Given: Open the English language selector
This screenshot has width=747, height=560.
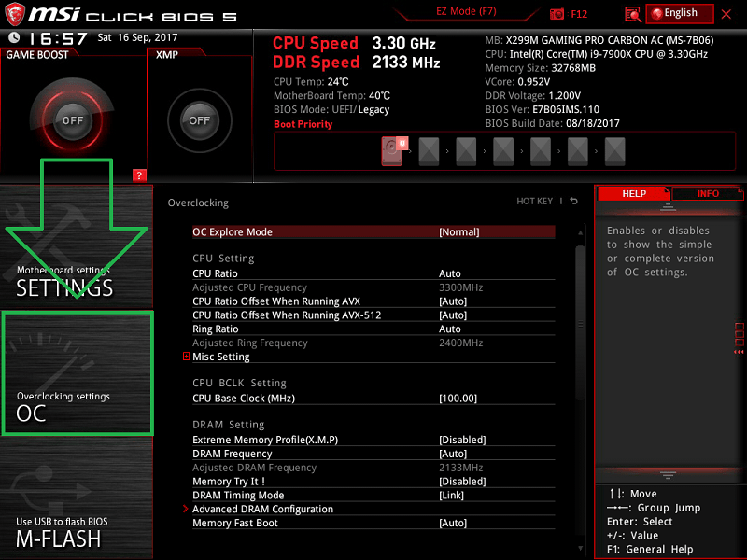Looking at the screenshot, I should (680, 14).
